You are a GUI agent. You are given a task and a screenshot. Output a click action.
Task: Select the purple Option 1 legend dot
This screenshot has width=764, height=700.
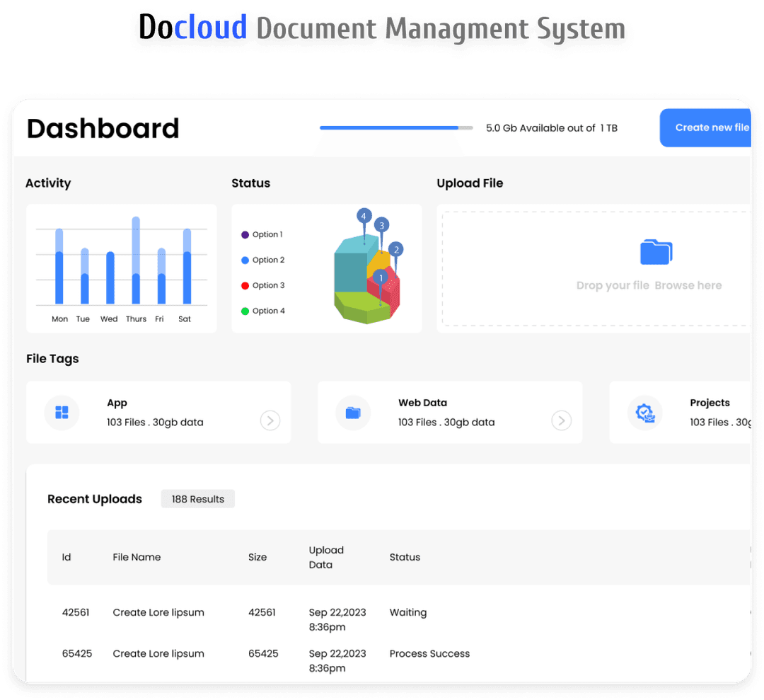(x=245, y=235)
